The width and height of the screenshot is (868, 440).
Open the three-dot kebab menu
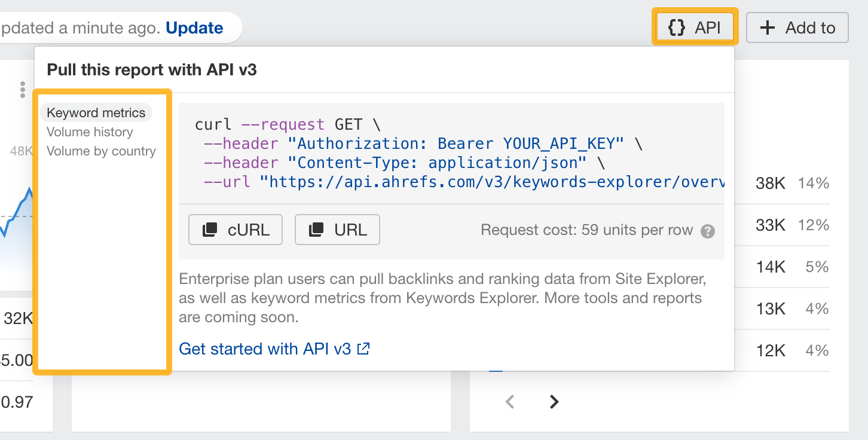(22, 90)
